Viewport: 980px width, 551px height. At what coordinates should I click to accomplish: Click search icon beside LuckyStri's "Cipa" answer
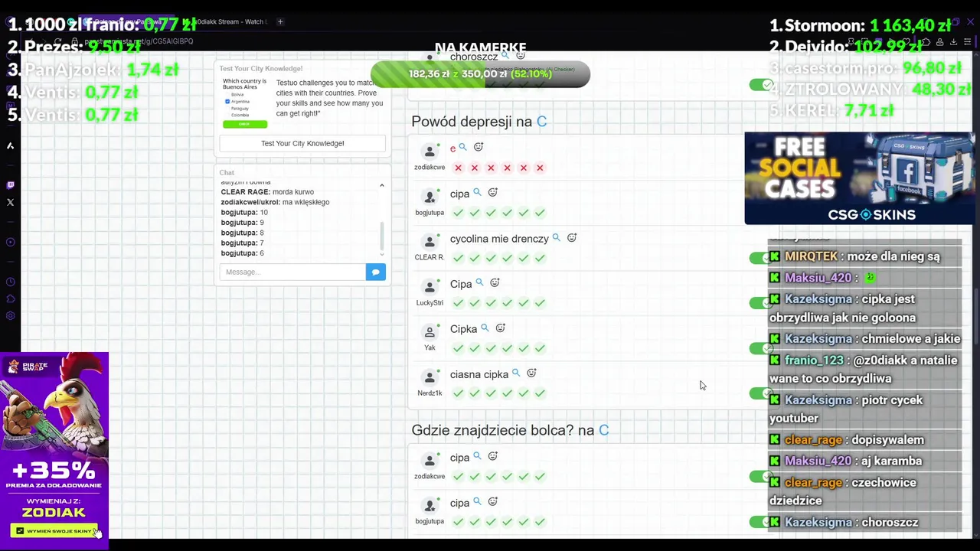[479, 283]
